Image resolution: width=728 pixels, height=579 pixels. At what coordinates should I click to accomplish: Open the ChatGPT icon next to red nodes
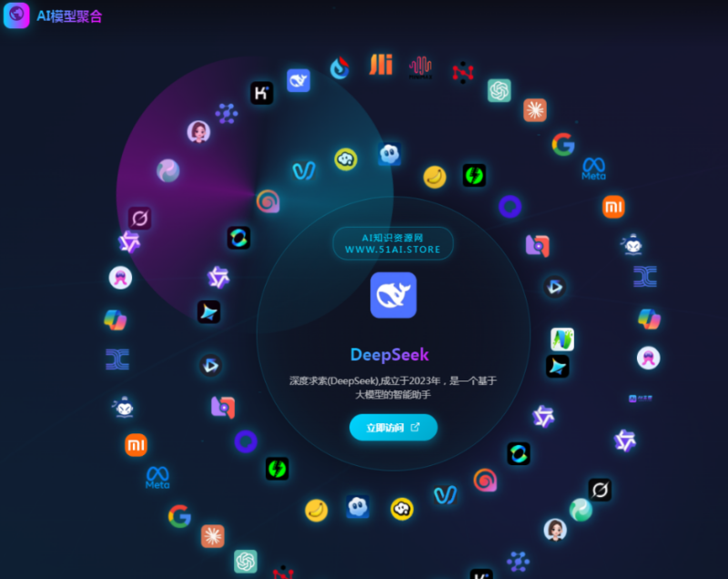[x=499, y=90]
